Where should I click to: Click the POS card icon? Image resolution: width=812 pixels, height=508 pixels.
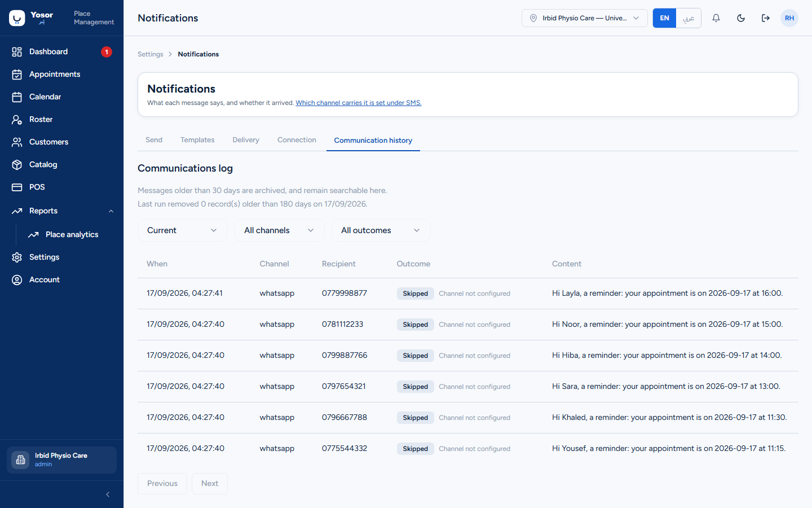pos(17,187)
